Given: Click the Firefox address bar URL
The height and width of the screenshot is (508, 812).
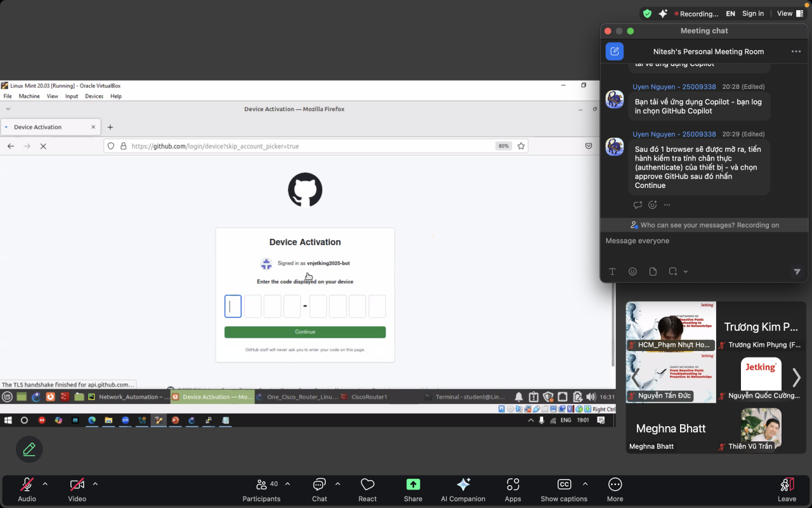Looking at the screenshot, I should (x=215, y=146).
